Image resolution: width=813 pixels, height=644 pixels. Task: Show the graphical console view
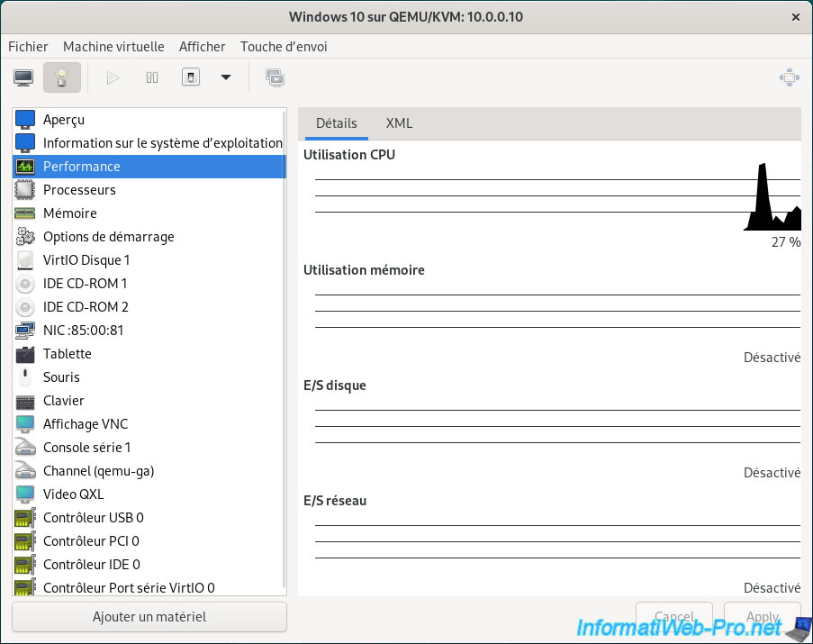coord(23,77)
